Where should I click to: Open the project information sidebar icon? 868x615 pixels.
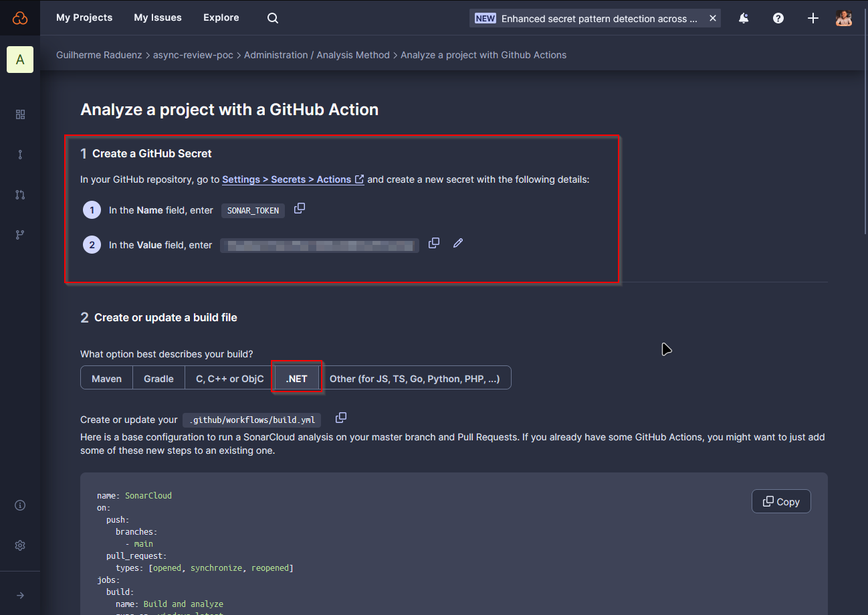tap(20, 505)
